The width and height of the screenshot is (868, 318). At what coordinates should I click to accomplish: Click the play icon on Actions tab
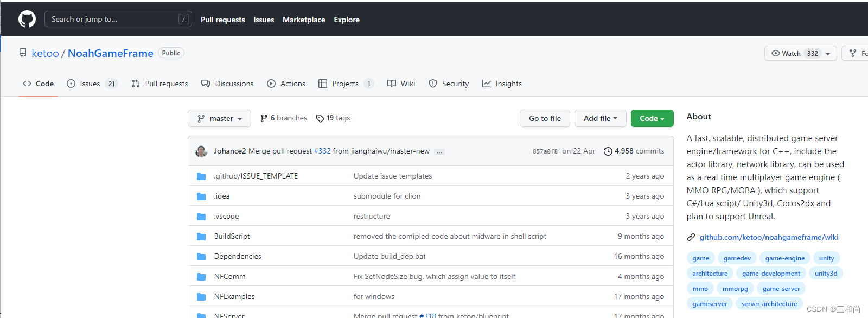point(271,84)
